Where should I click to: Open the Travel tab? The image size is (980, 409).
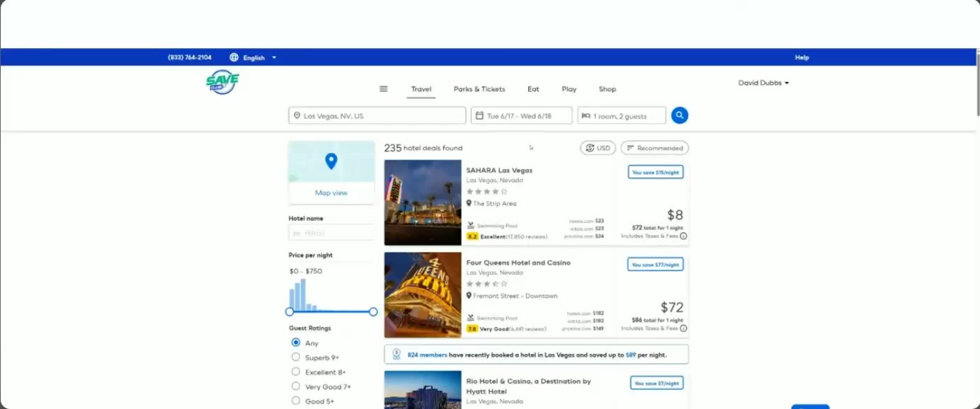[421, 89]
